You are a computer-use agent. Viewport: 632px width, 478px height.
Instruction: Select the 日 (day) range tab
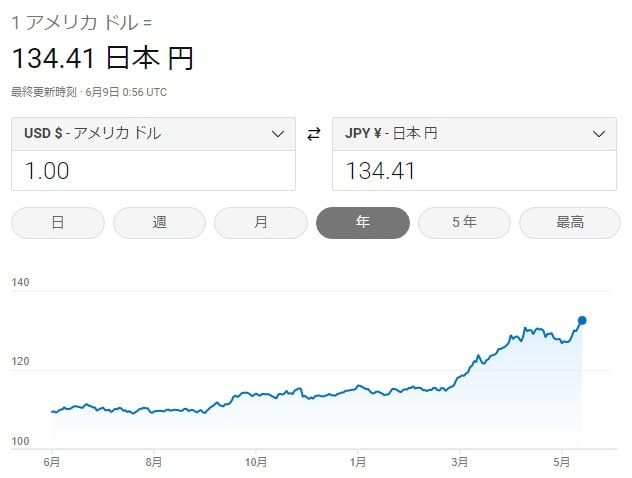point(57,223)
